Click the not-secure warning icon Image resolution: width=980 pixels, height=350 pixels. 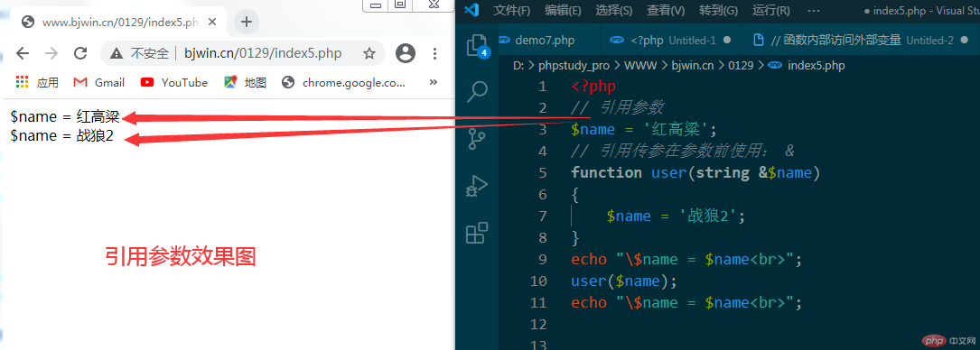pos(117,53)
